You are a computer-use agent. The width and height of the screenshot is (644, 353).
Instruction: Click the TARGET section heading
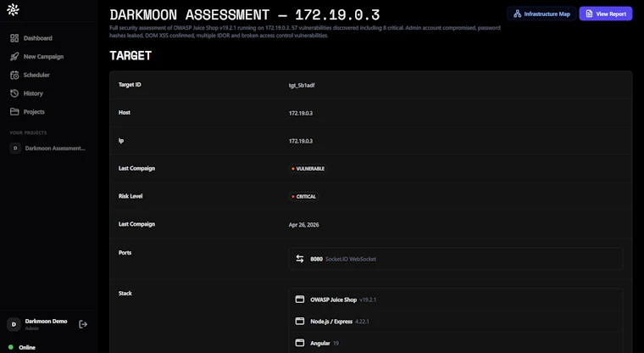(130, 55)
